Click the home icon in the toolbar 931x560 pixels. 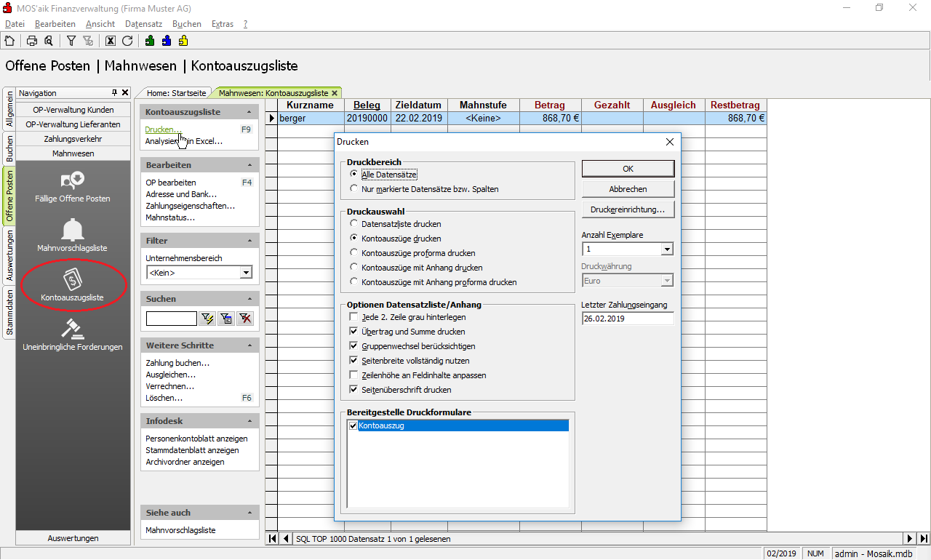[9, 41]
